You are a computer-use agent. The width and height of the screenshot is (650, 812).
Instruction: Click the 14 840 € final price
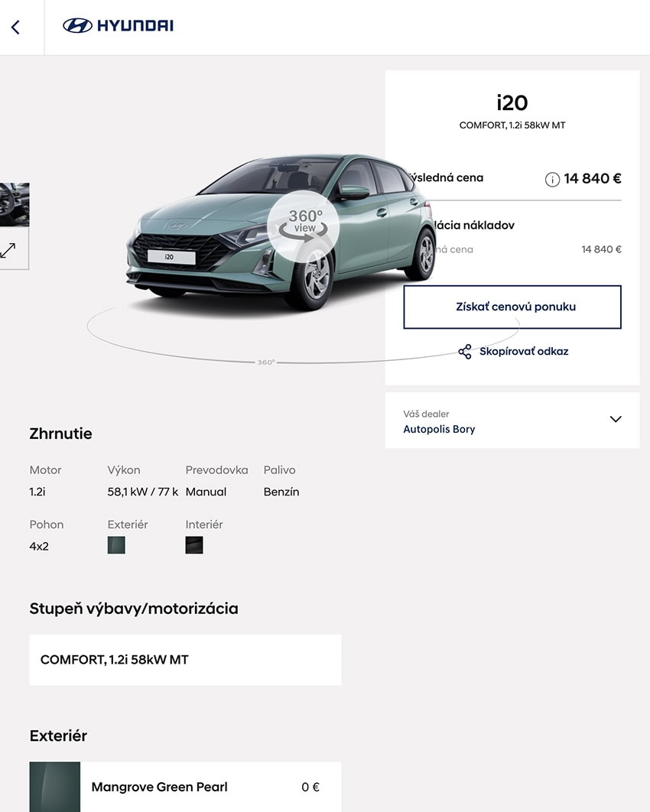pos(593,179)
